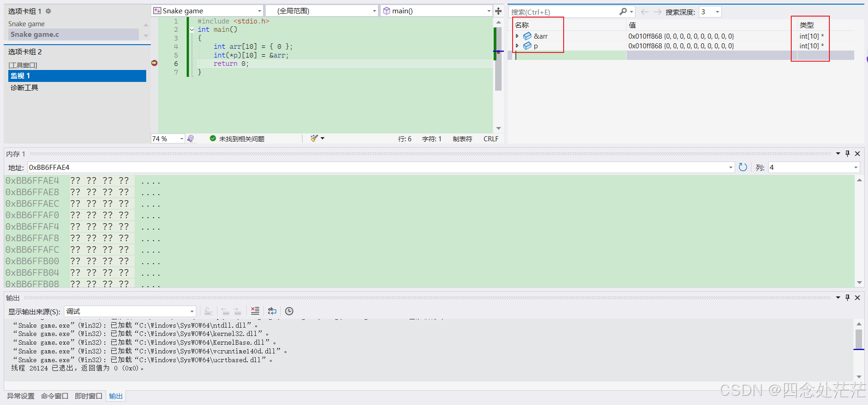Click the icon next to the 74 % zoom box
Image resolution: width=868 pixels, height=405 pixels.
[x=191, y=139]
